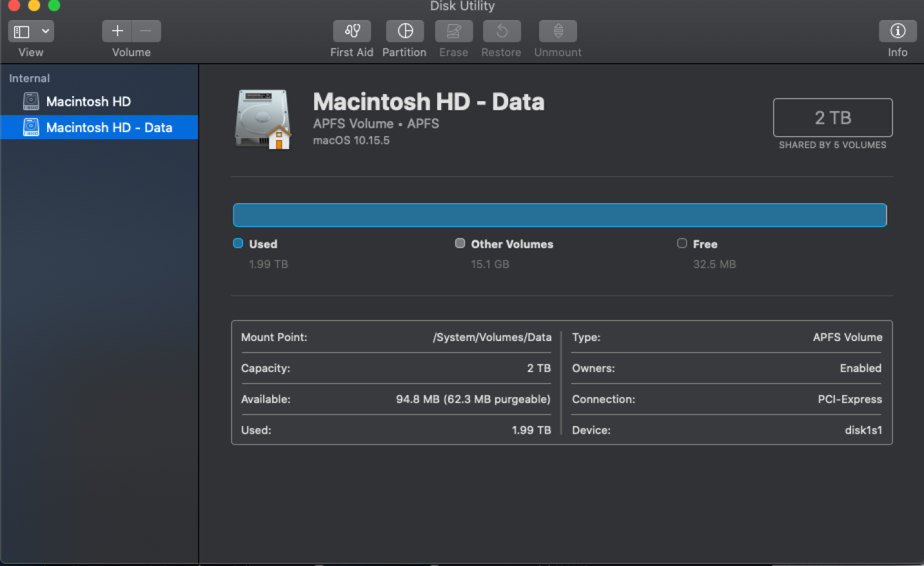Click the 15.1 GB other volumes value
The width and height of the screenshot is (924, 566).
[x=490, y=264]
